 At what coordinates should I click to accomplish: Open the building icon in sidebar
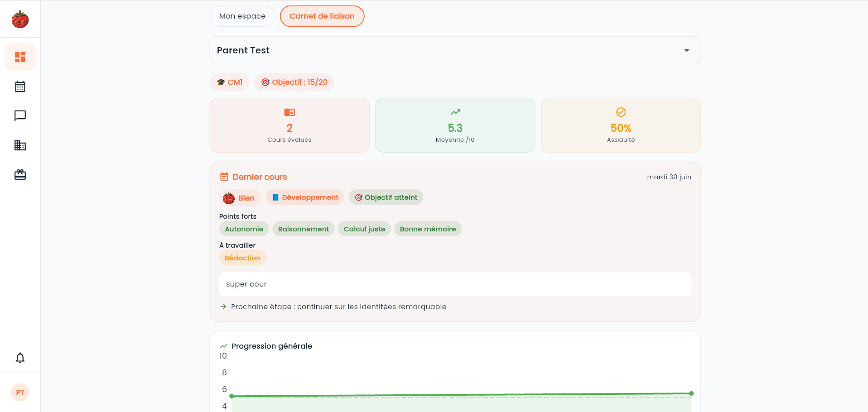coord(20,145)
